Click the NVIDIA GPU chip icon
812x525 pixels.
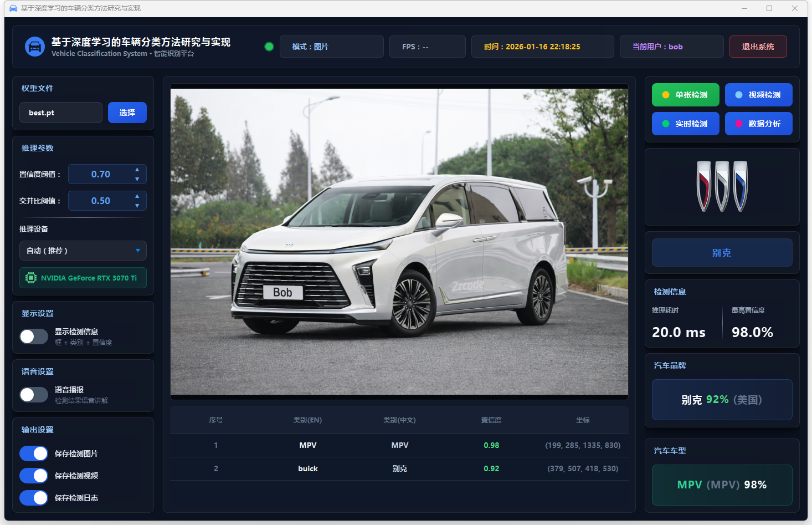[31, 278]
